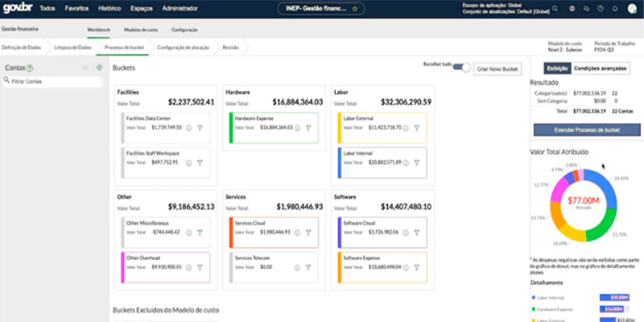Open the Favoritos menu

point(76,9)
